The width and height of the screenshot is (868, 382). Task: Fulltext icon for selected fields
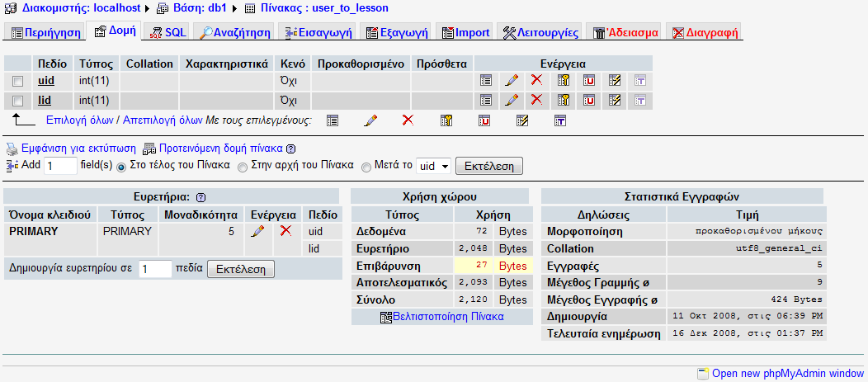pyautogui.click(x=559, y=120)
